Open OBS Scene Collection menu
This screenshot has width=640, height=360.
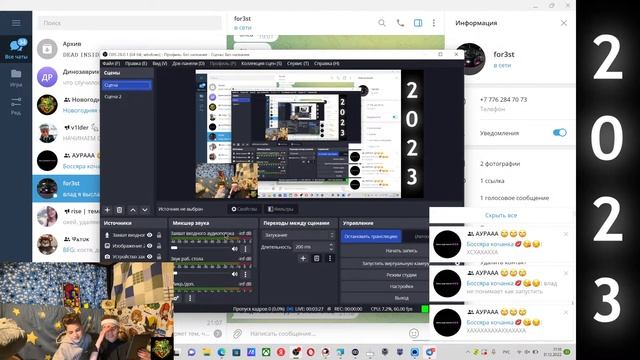pos(261,64)
